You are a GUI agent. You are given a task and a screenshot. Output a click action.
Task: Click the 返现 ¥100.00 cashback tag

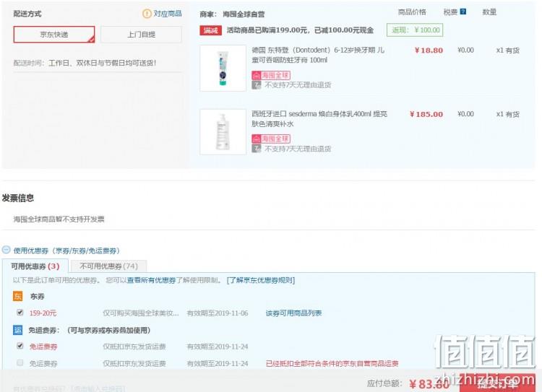click(x=415, y=30)
